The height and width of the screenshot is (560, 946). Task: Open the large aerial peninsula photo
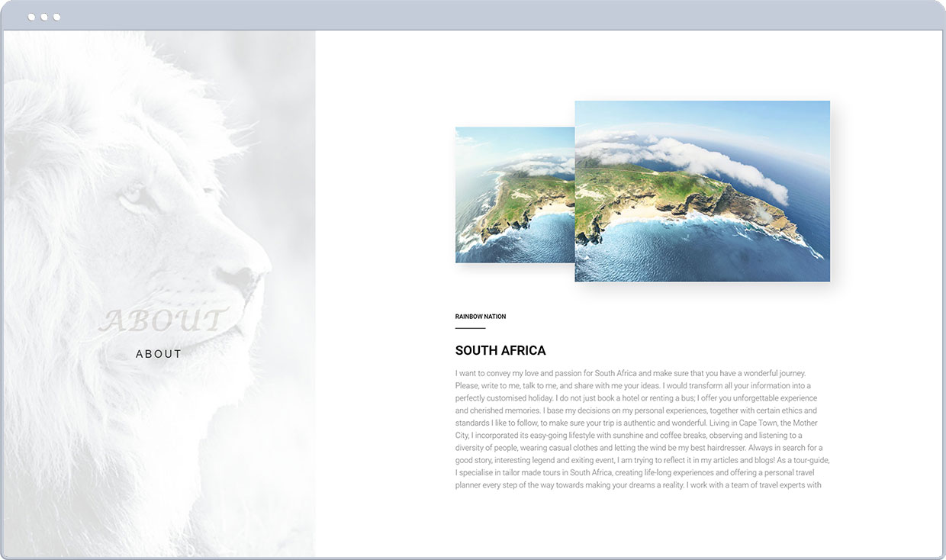(x=702, y=191)
